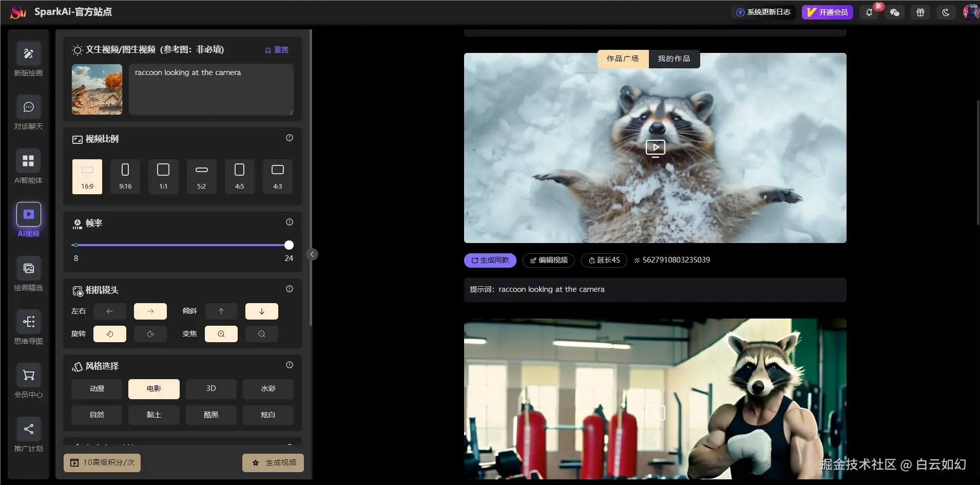Screen dimensions: 980x485
Task: Choose 动漫 anime style
Action: click(97, 389)
